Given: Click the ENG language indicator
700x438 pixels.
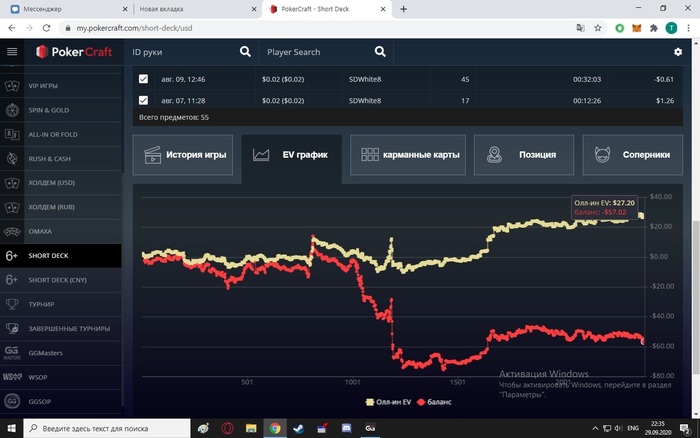Looking at the screenshot, I should coord(633,428).
